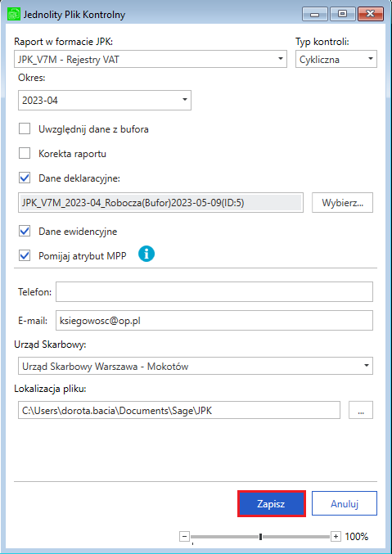The image size is (392, 554).
Task: Expand the Raport w formacie JPK dropdown
Action: pos(151,59)
